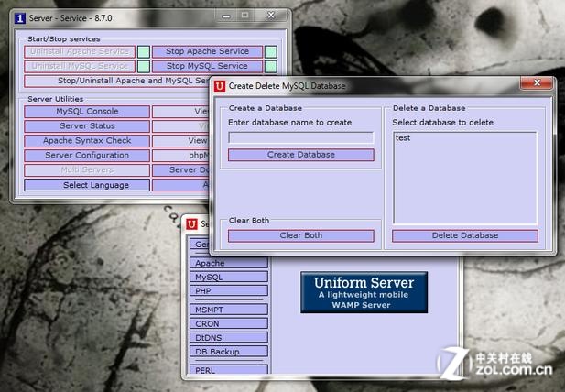Viewport: 565px width, 392px height.
Task: Open the MSMPT section in the configuration window
Action: point(229,310)
